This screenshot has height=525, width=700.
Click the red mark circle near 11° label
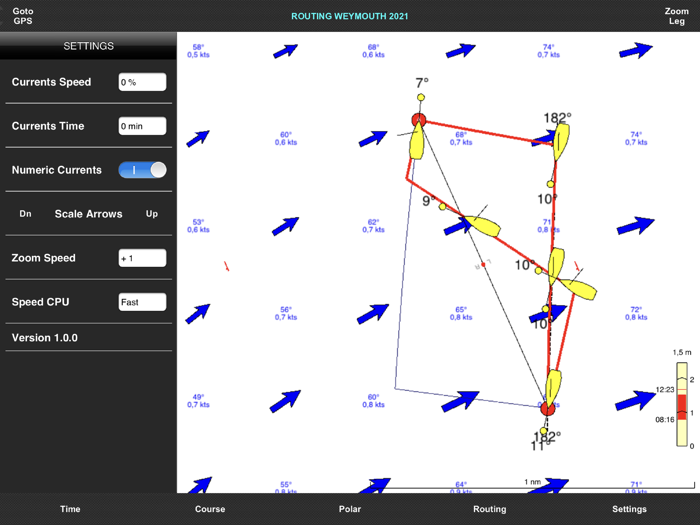pos(547,408)
